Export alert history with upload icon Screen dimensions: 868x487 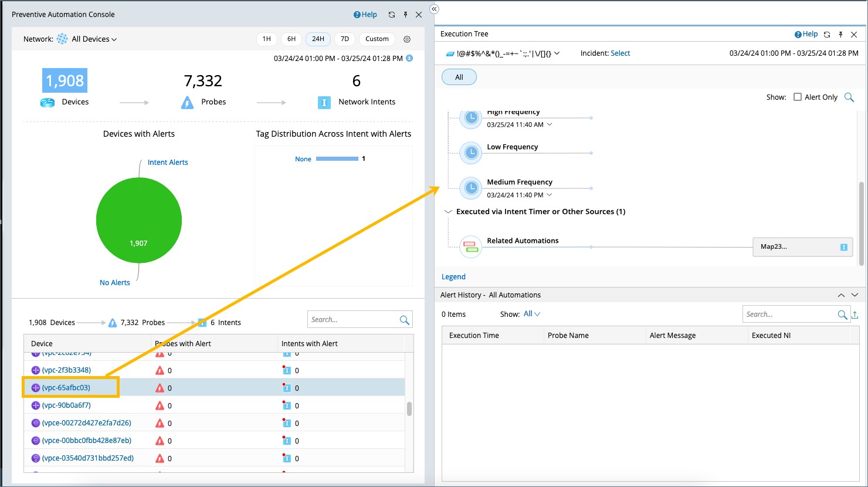[855, 315]
